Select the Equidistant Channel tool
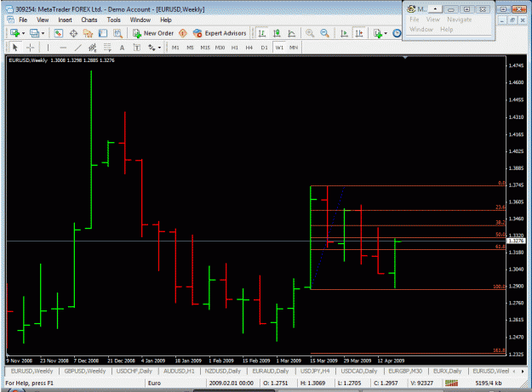Image resolution: width=532 pixels, height=392 pixels. [92, 48]
